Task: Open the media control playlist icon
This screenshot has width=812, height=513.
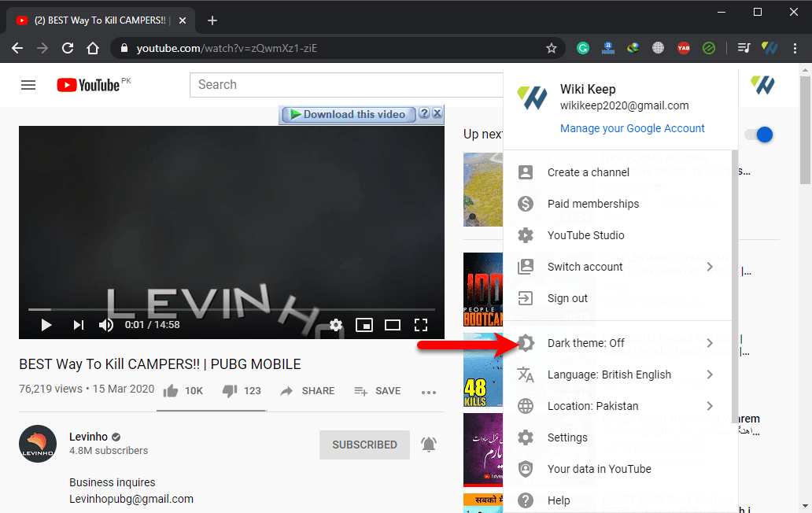Action: click(x=744, y=48)
